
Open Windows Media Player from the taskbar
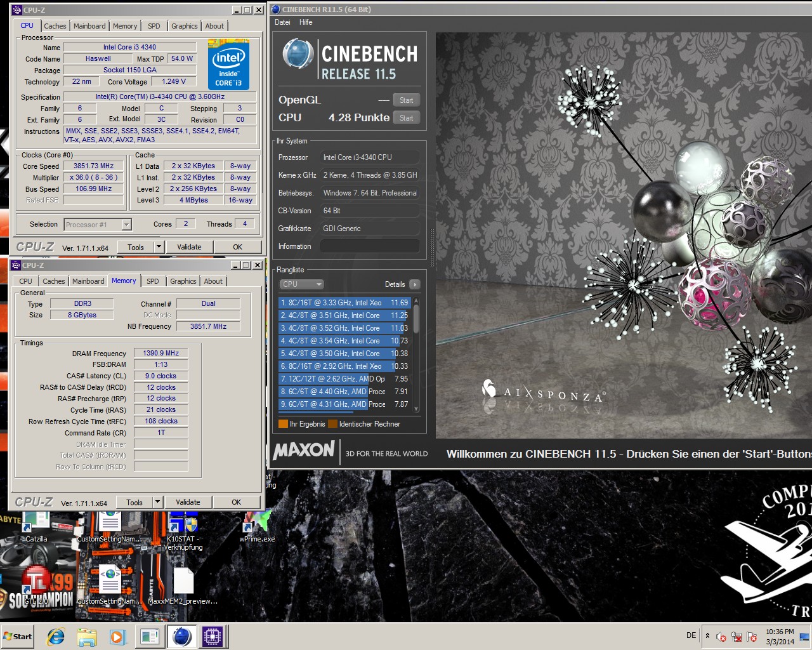coord(117,637)
